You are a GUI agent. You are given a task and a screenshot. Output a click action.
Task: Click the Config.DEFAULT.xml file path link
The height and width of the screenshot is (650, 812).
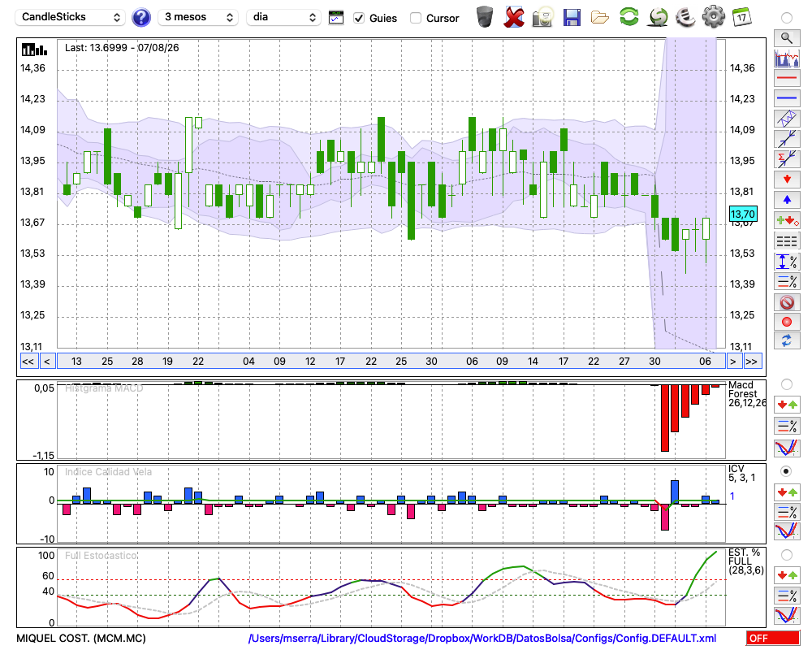click(x=482, y=638)
